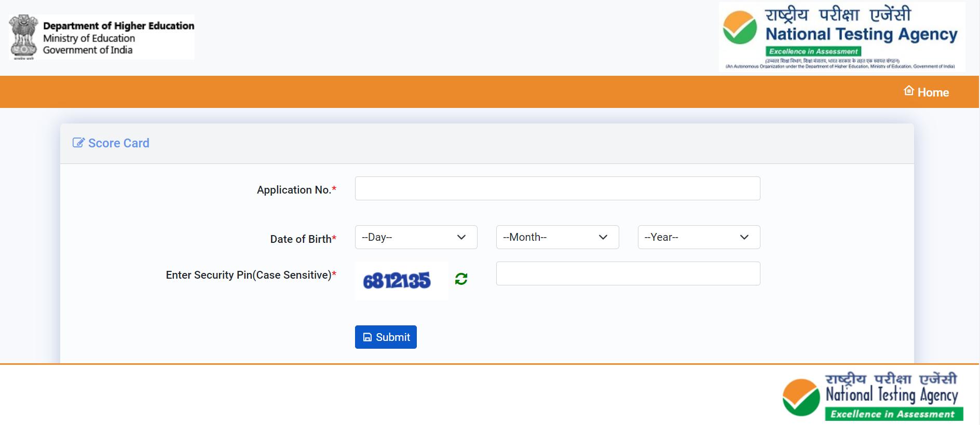Open the Month dropdown
The image size is (980, 425).
coord(557,237)
